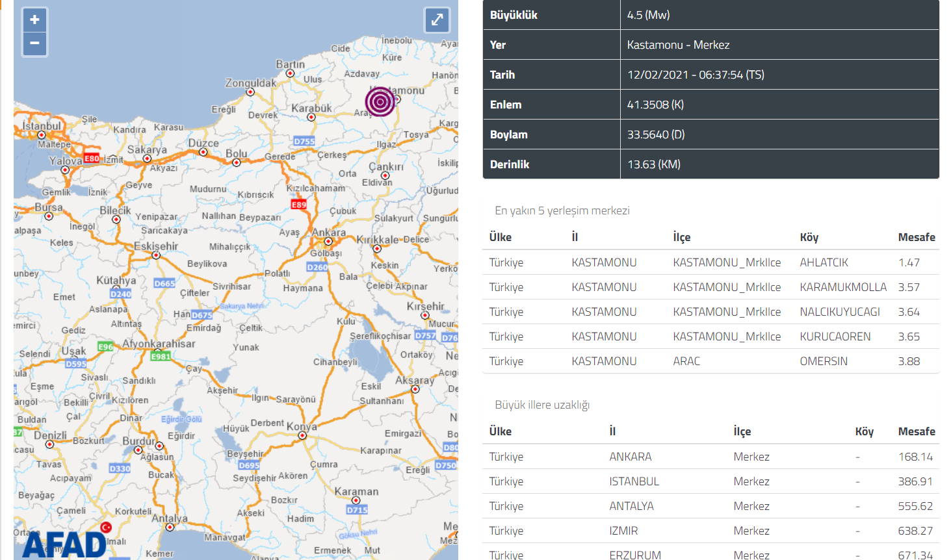Toggle full-screen map view

tap(437, 19)
